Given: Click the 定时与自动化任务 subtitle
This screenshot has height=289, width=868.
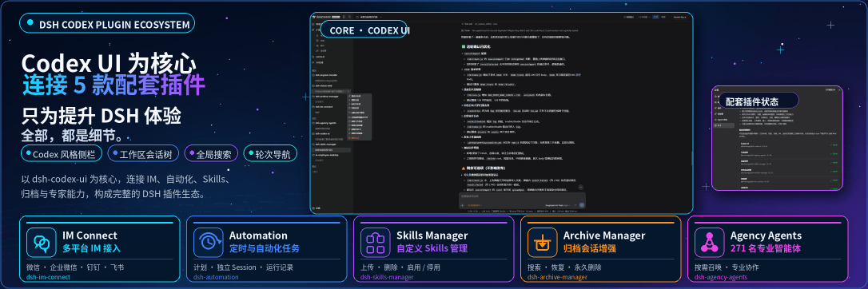Looking at the screenshot, I should [265, 248].
